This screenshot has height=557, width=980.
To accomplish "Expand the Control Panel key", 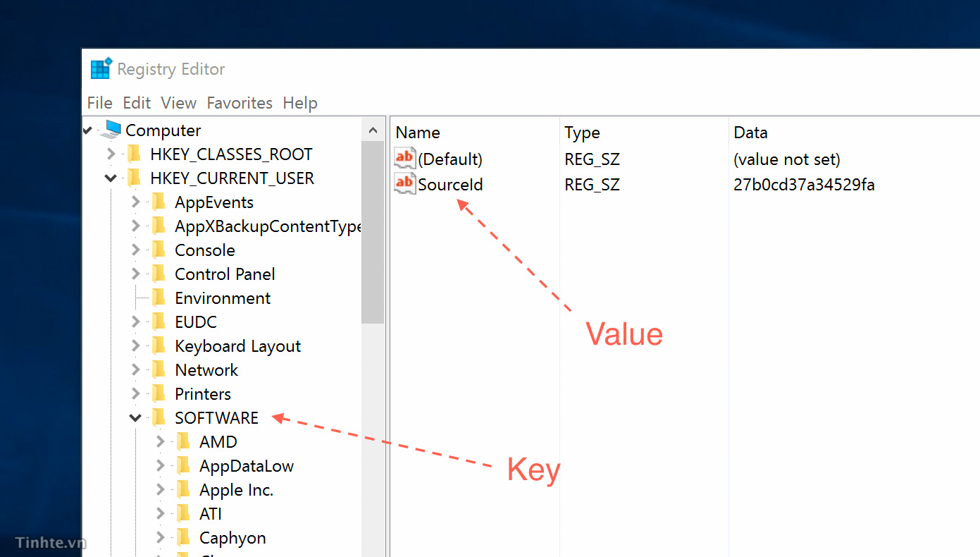I will (135, 274).
